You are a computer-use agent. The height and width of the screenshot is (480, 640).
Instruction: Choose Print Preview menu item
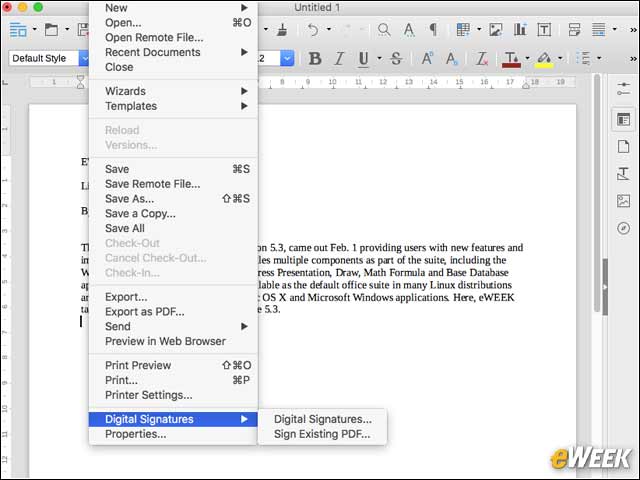[173, 365]
